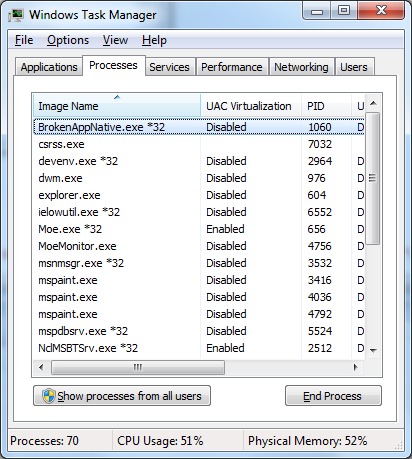Switch to the Performance tab

coord(232,67)
